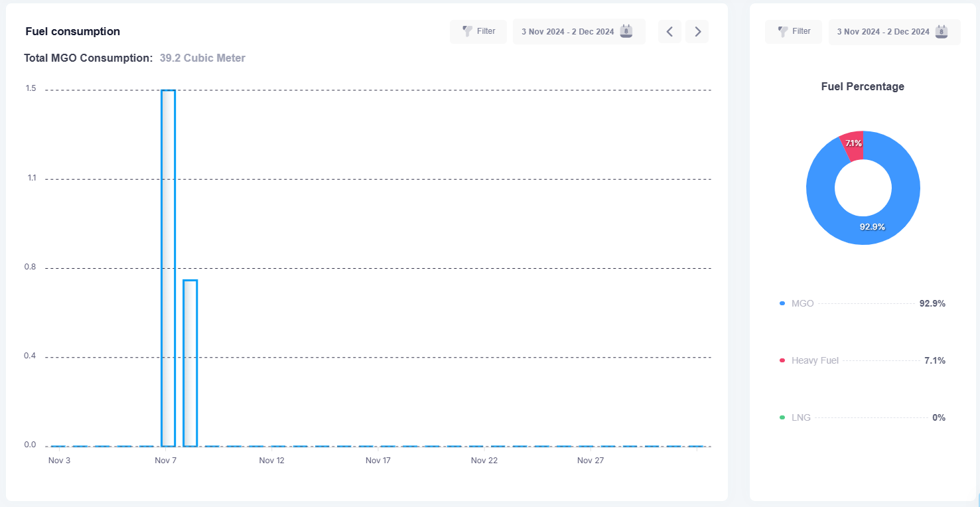The width and height of the screenshot is (980, 507).
Task: Open calendar icon in Fuel Percentage date range
Action: pyautogui.click(x=941, y=31)
